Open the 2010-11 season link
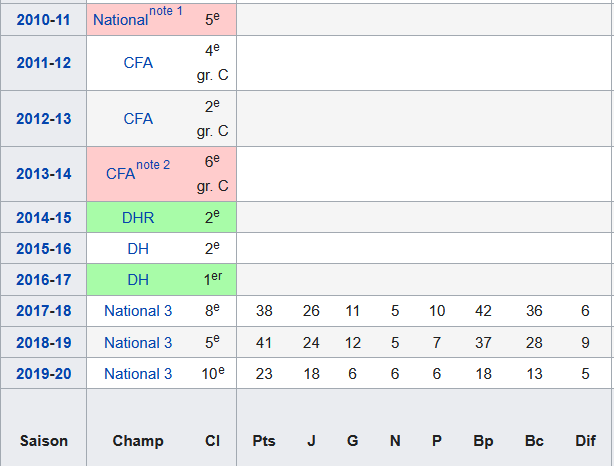Screen dimensions: 614x466 point(43,18)
